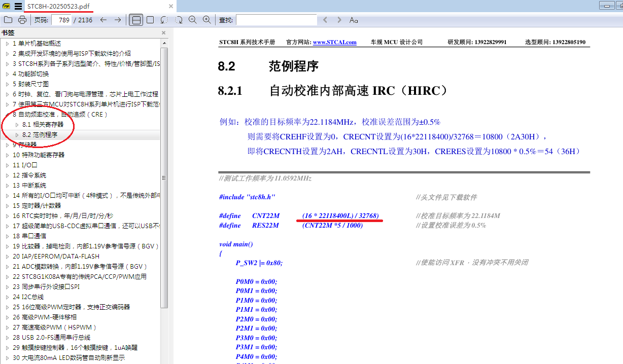
Task: Expand bookmark 6 时钟、复位、看门狗
Action: [8, 94]
